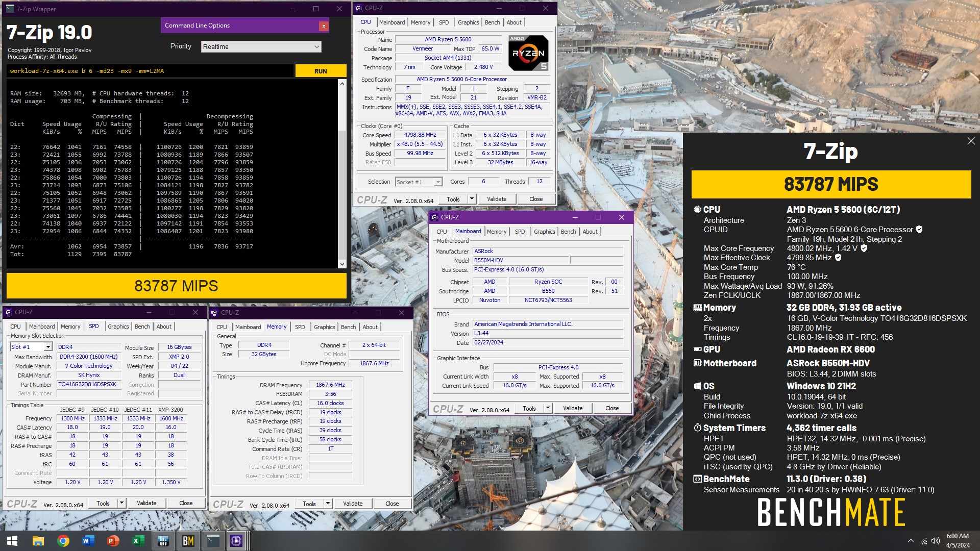Open File Explorer from taskbar
Screen dimensions: 980x551
[x=38, y=541]
